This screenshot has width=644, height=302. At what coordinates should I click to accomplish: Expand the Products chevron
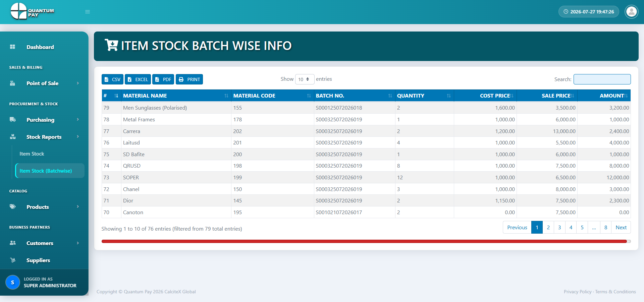(x=78, y=207)
